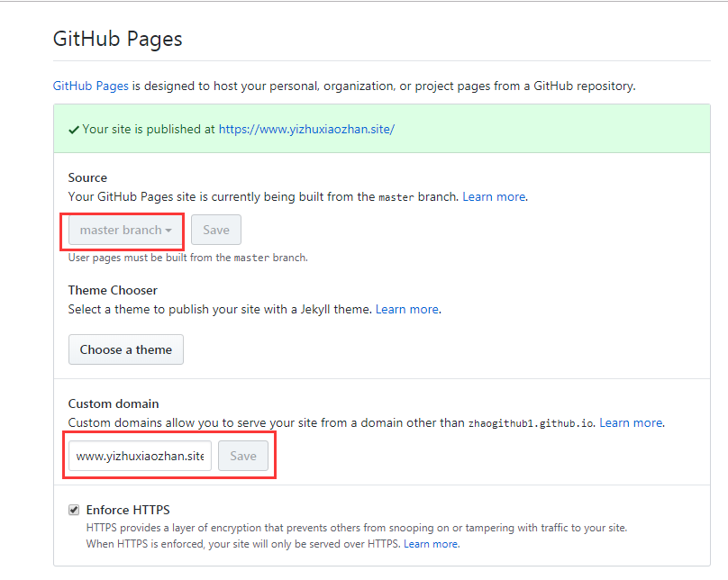This screenshot has height=580, width=728.
Task: Click Learn more in the Custom domain section
Action: point(632,422)
